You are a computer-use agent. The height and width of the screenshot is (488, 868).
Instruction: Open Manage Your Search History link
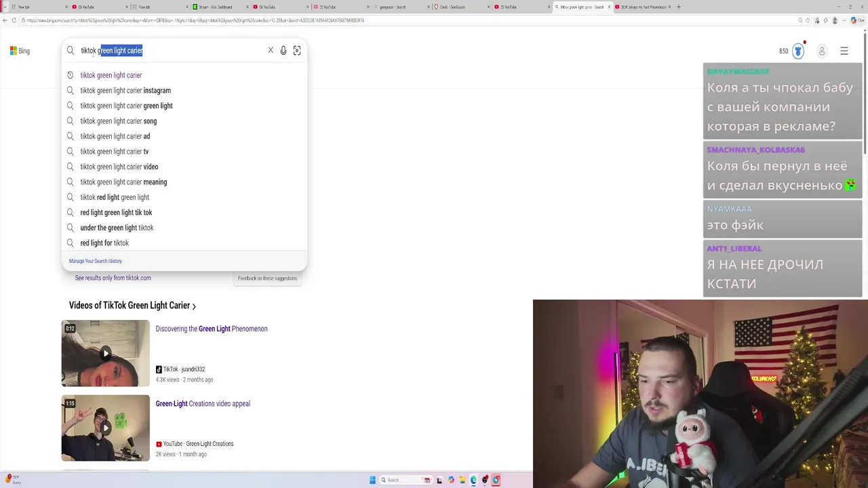click(x=95, y=261)
